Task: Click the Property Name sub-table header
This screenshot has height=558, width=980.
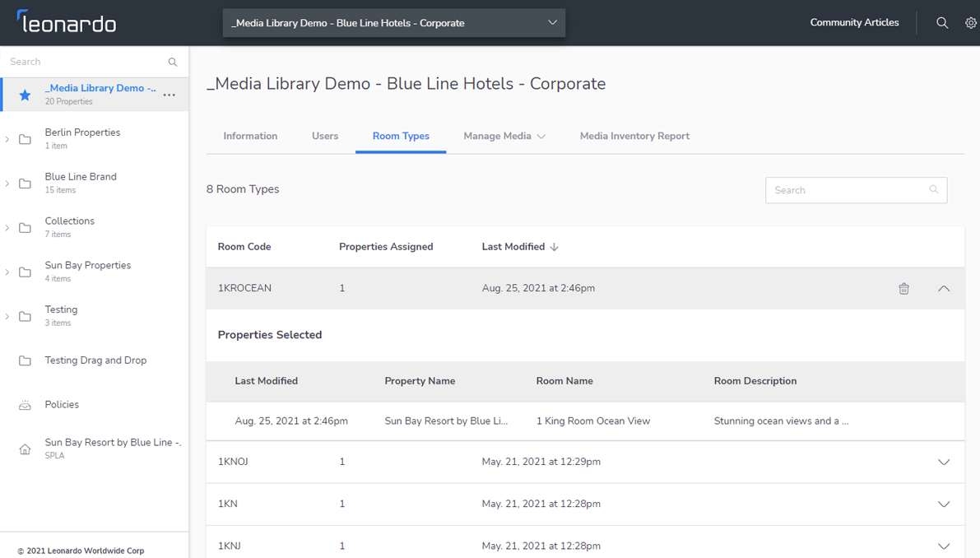Action: coord(420,381)
